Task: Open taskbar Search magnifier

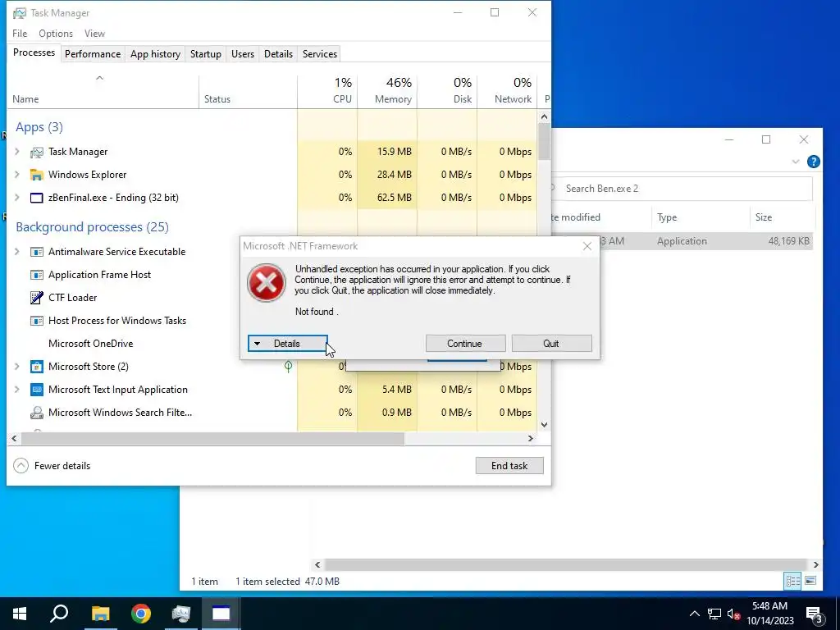Action: pyautogui.click(x=59, y=614)
